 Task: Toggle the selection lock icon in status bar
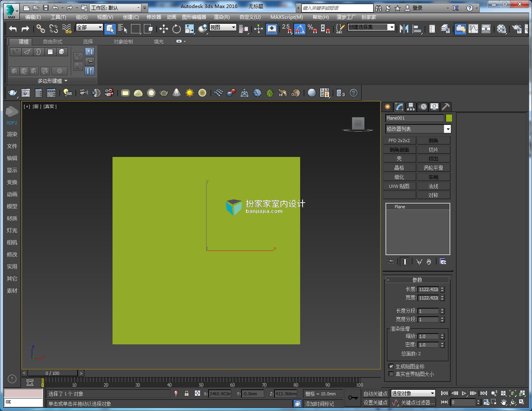click(x=187, y=393)
